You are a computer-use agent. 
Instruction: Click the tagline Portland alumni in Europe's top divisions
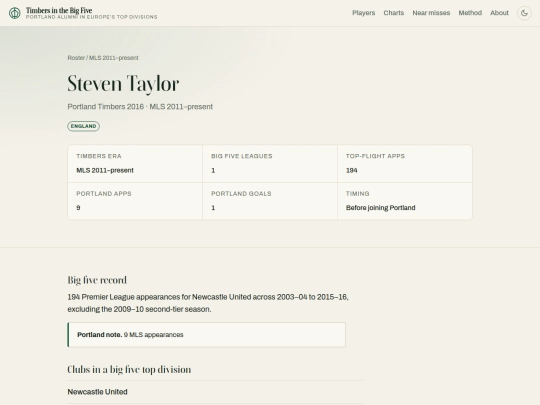pos(92,17)
